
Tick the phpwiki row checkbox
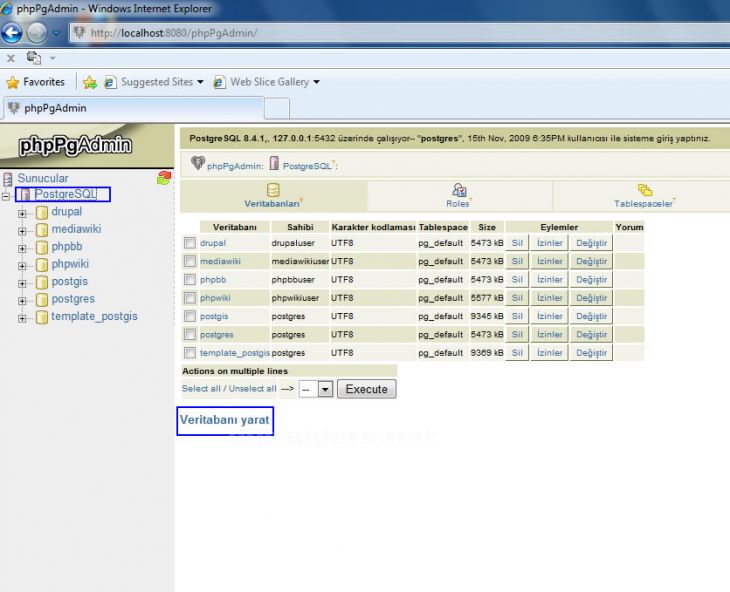189,298
